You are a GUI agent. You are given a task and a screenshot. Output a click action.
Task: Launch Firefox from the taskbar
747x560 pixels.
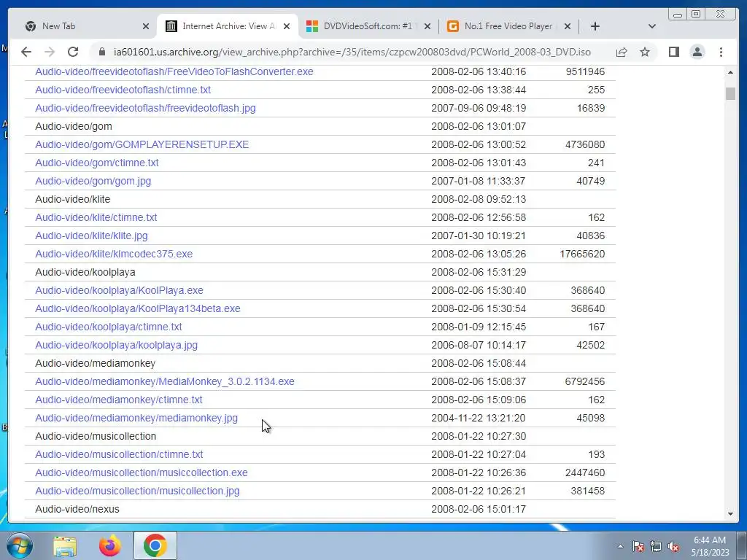click(x=110, y=545)
